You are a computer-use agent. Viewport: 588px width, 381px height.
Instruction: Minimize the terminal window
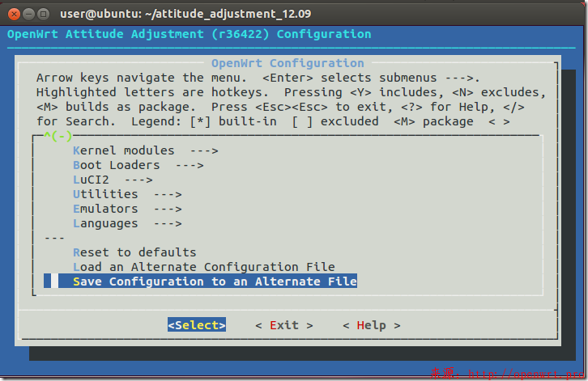[x=28, y=15]
